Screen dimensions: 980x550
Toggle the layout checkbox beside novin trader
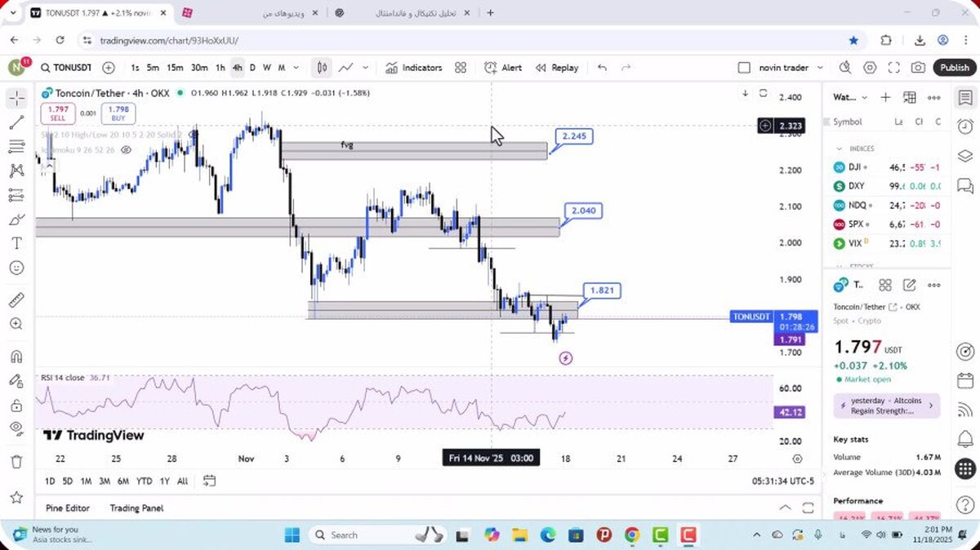[744, 68]
